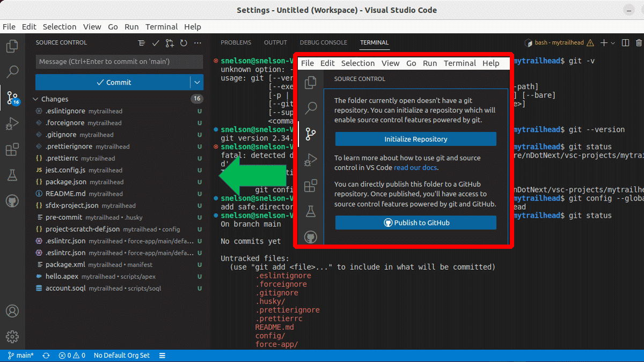Open File menu in the main window
The width and height of the screenshot is (644, 362).
pos(9,27)
